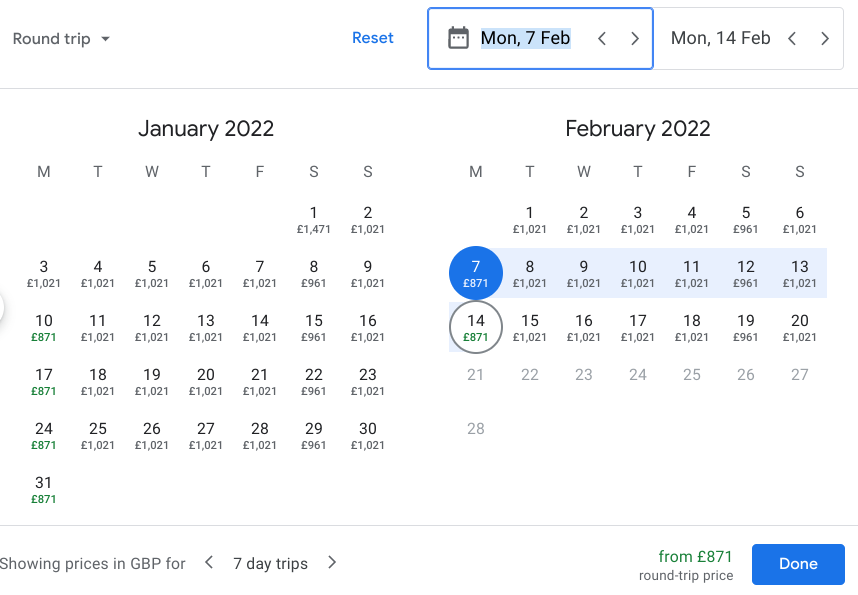
Task: Click the Mon, 14 Feb return field
Action: click(x=720, y=39)
